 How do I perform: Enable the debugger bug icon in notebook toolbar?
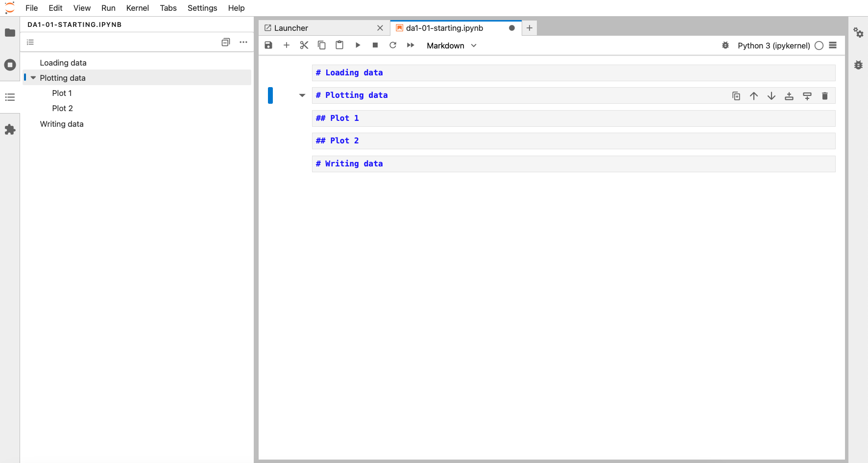click(x=725, y=46)
